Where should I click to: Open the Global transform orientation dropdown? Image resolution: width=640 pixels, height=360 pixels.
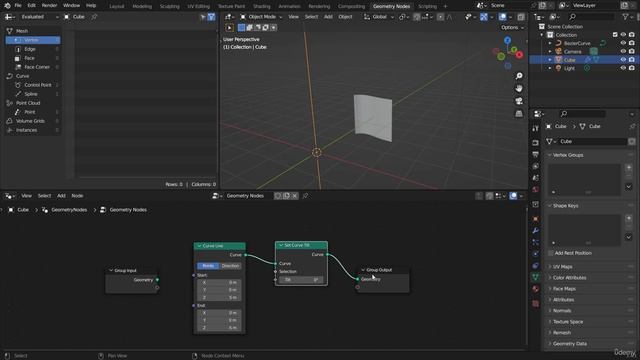point(379,17)
